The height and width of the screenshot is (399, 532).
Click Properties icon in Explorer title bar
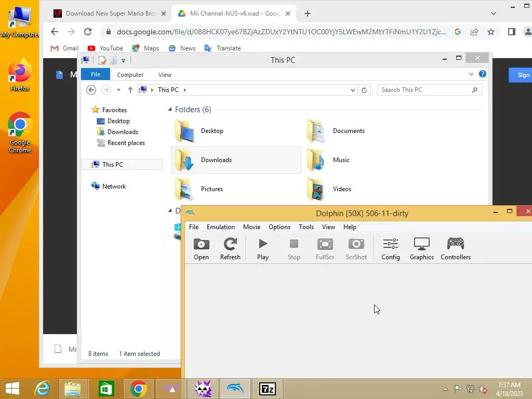102,60
